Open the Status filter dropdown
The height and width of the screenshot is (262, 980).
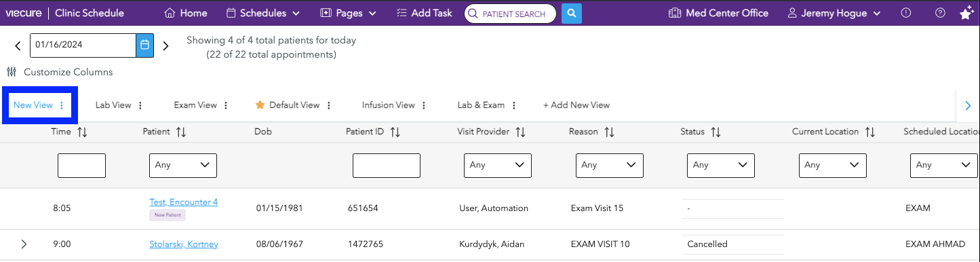pyautogui.click(x=721, y=165)
